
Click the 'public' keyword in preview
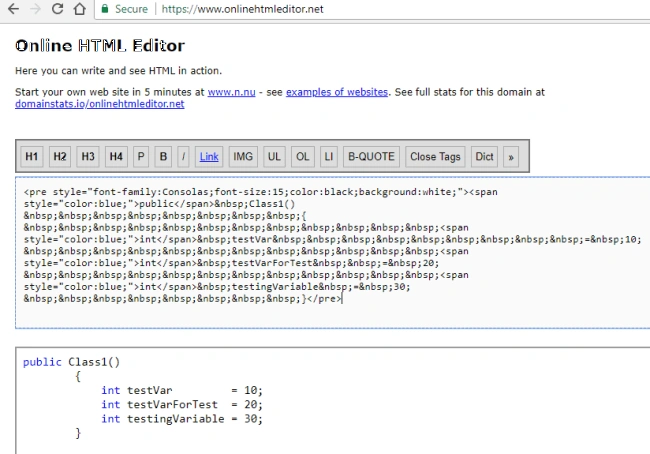(x=42, y=362)
